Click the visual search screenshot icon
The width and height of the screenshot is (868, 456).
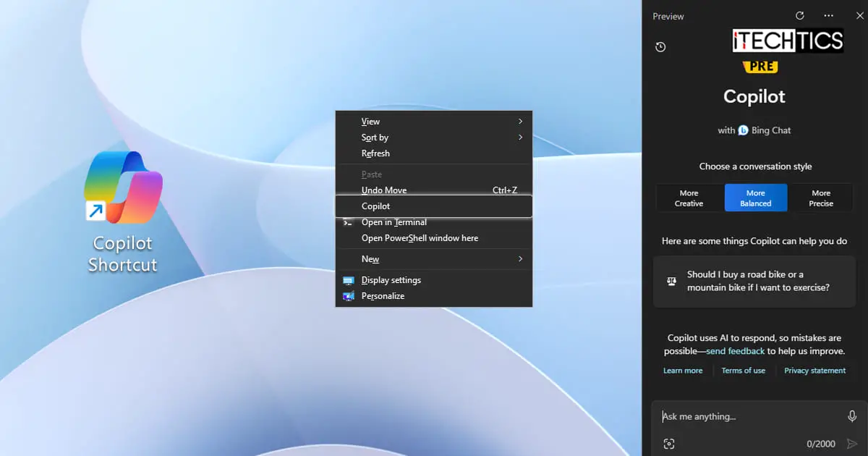(669, 444)
